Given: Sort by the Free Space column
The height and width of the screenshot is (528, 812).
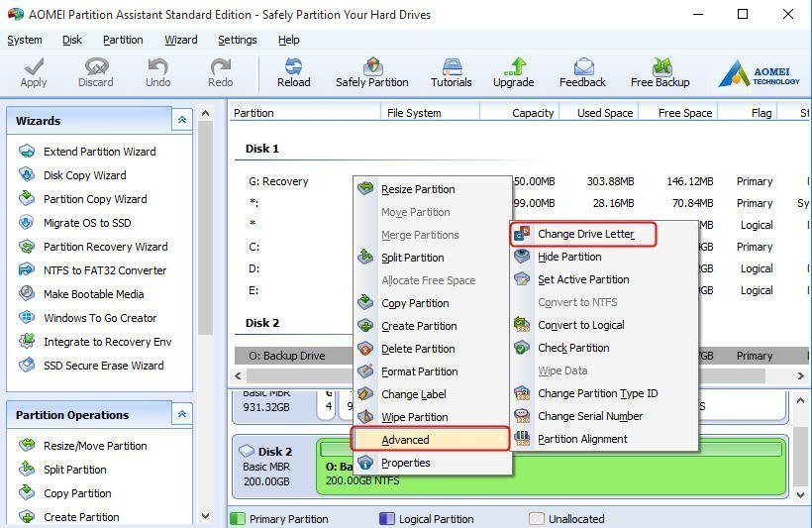Looking at the screenshot, I should (679, 113).
